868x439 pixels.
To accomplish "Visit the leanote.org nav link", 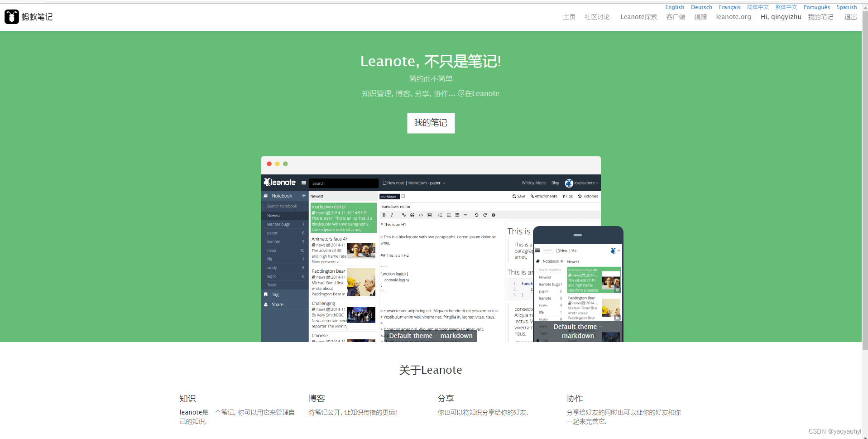I will 733,17.
